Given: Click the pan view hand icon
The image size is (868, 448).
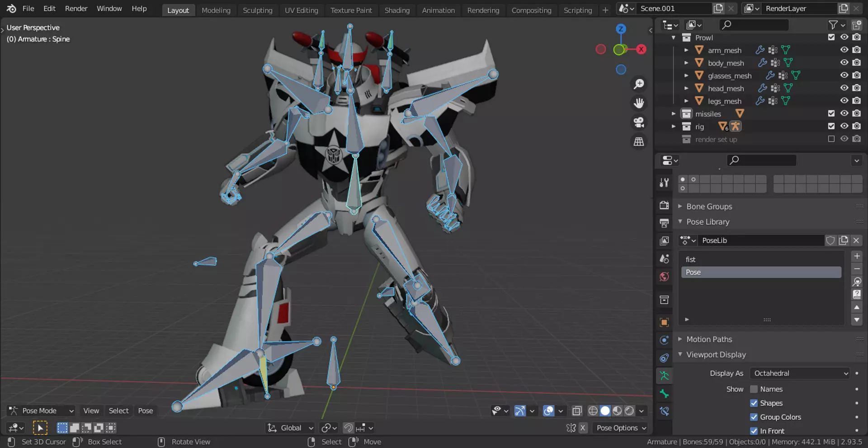Looking at the screenshot, I should 639,104.
